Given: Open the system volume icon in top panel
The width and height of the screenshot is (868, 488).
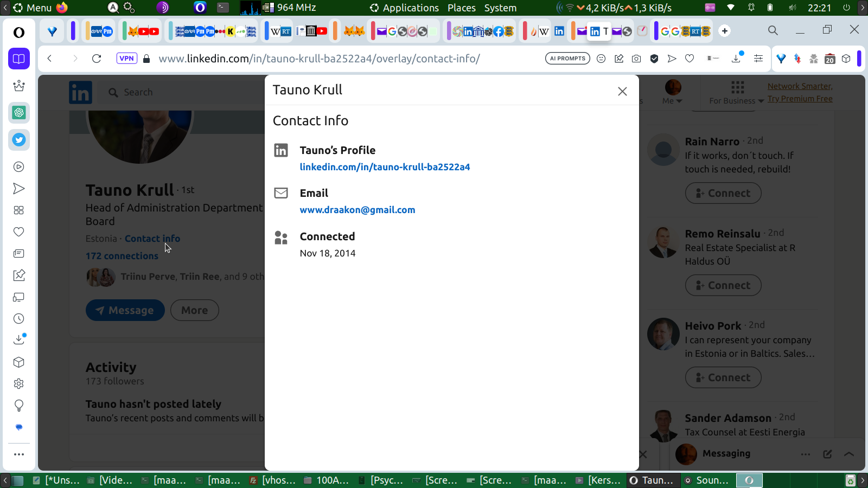Looking at the screenshot, I should click(x=792, y=8).
